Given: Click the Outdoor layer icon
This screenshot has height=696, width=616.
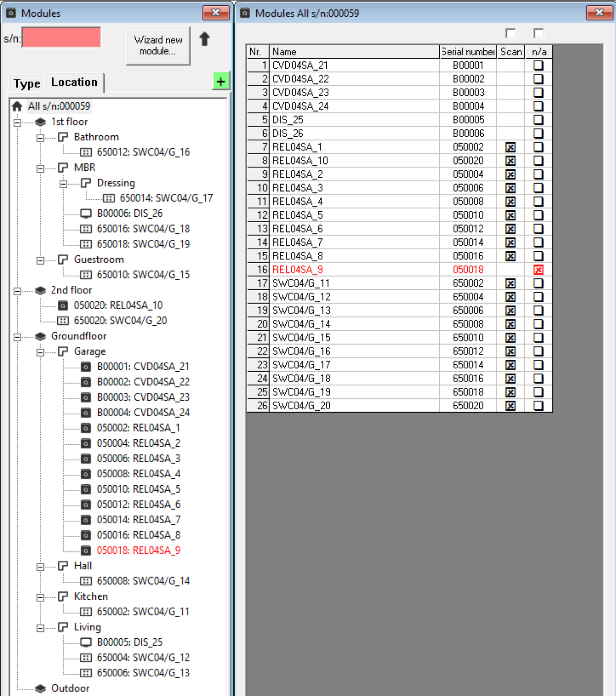Looking at the screenshot, I should click(40, 689).
